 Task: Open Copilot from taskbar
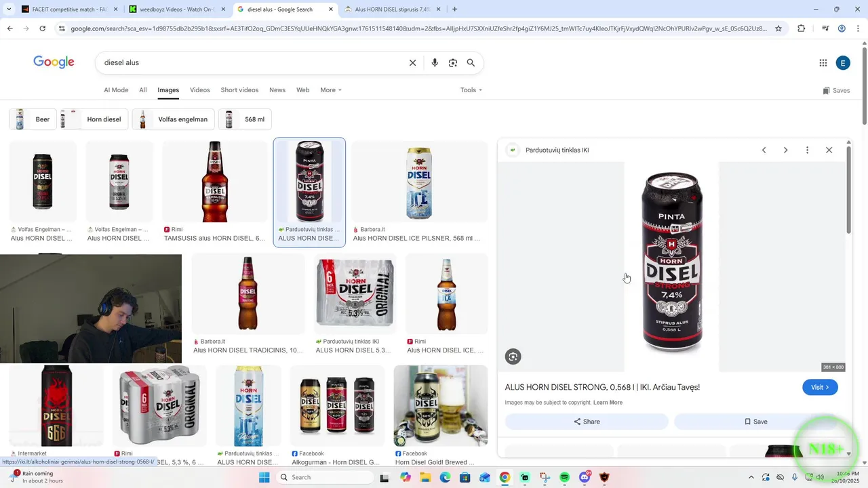click(x=406, y=477)
